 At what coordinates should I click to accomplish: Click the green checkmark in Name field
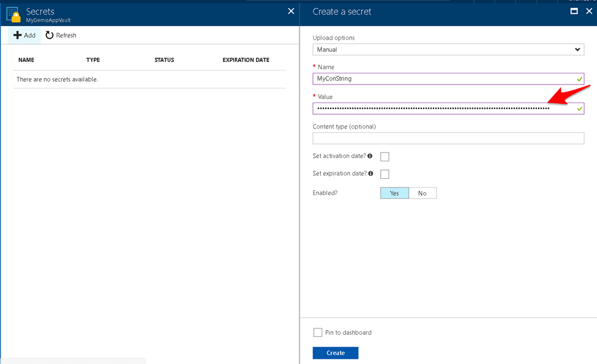(578, 79)
